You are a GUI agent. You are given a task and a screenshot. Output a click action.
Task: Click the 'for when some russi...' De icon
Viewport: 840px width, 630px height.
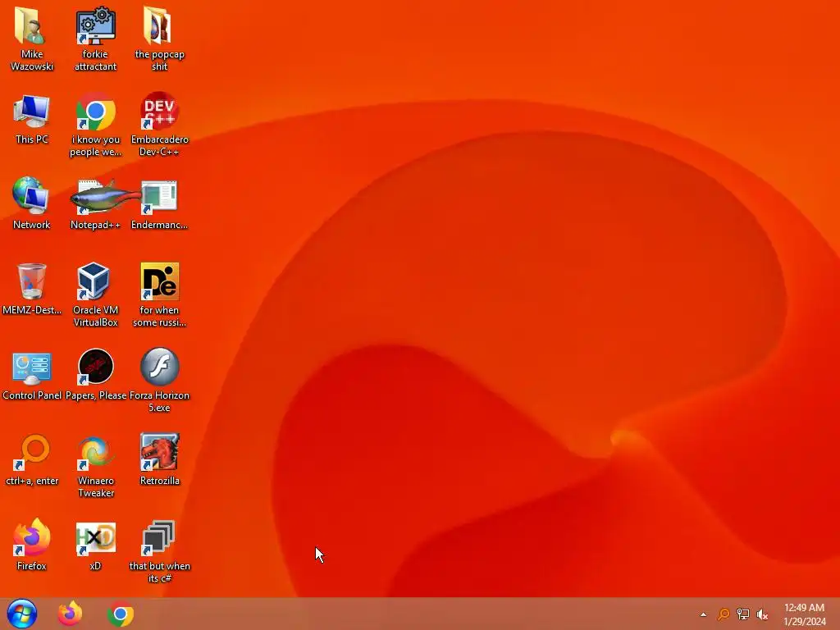tap(159, 282)
